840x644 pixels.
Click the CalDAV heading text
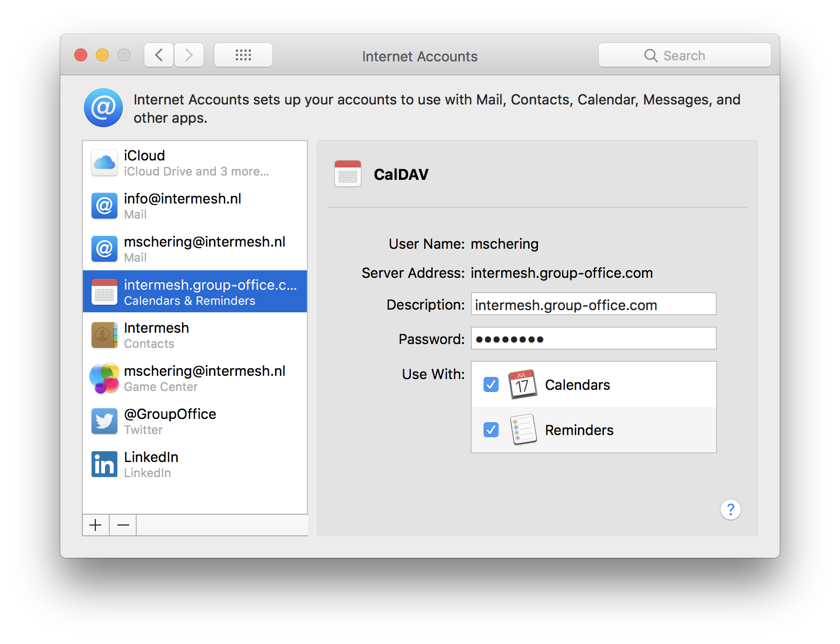click(401, 174)
